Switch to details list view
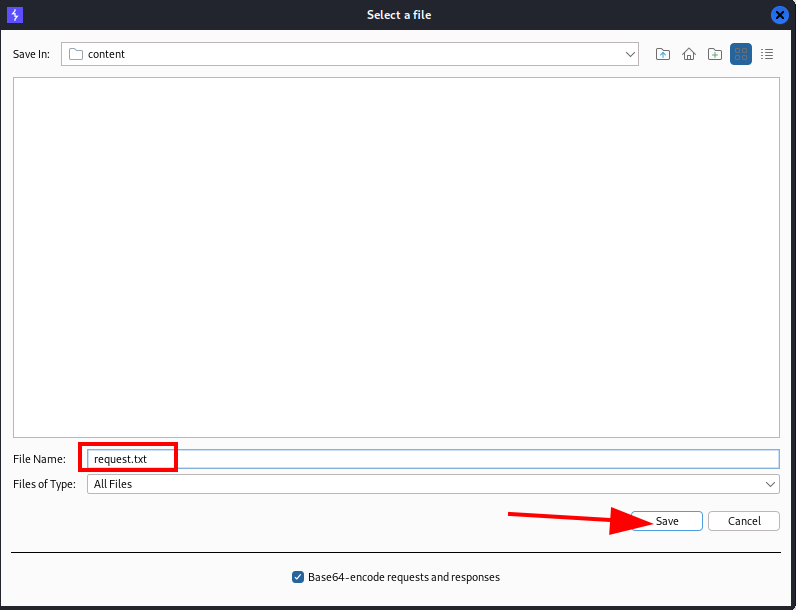The width and height of the screenshot is (796, 610). pyautogui.click(x=767, y=54)
